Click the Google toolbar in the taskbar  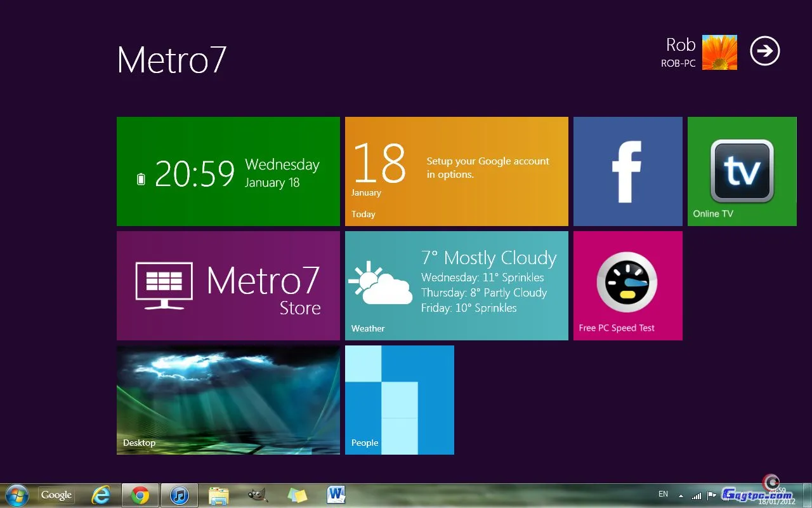(56, 495)
